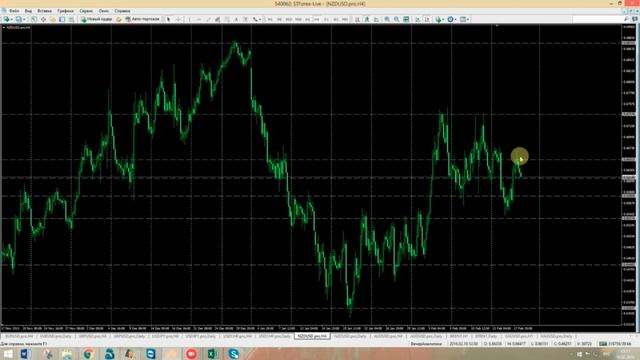Viewport: 640px width, 360px height.
Task: Select the Fibonacci retracement tool
Action: pyautogui.click(x=227, y=19)
